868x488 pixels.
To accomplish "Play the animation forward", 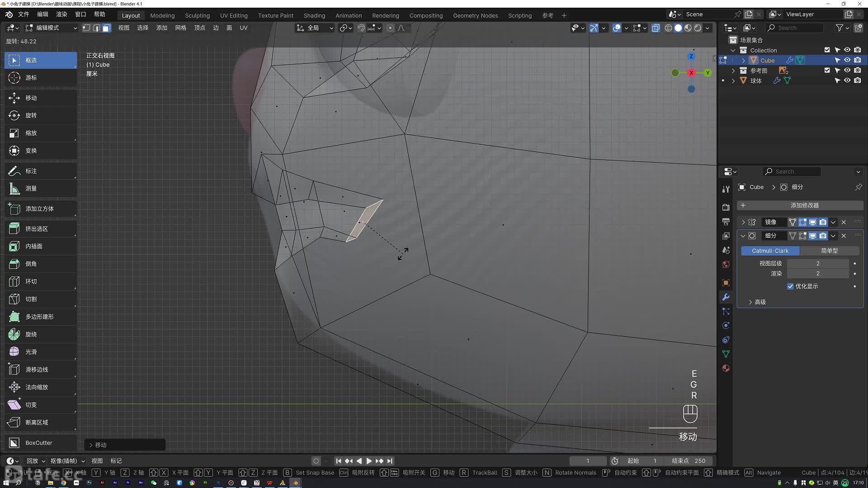I will coord(369,461).
